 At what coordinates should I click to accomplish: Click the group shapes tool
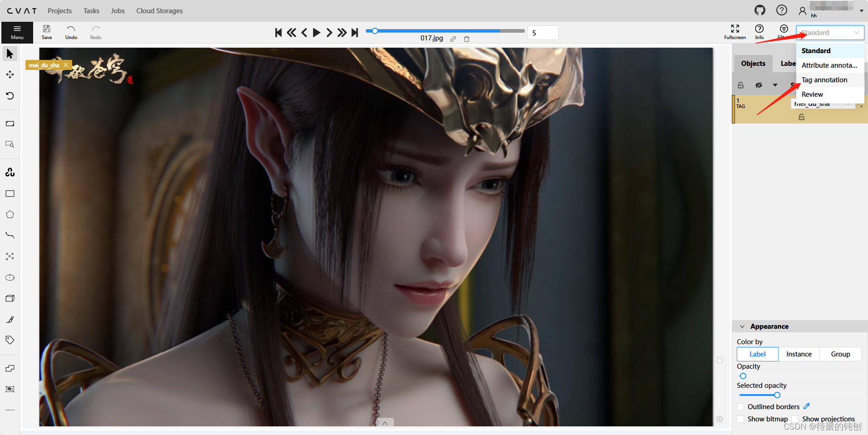tap(10, 389)
